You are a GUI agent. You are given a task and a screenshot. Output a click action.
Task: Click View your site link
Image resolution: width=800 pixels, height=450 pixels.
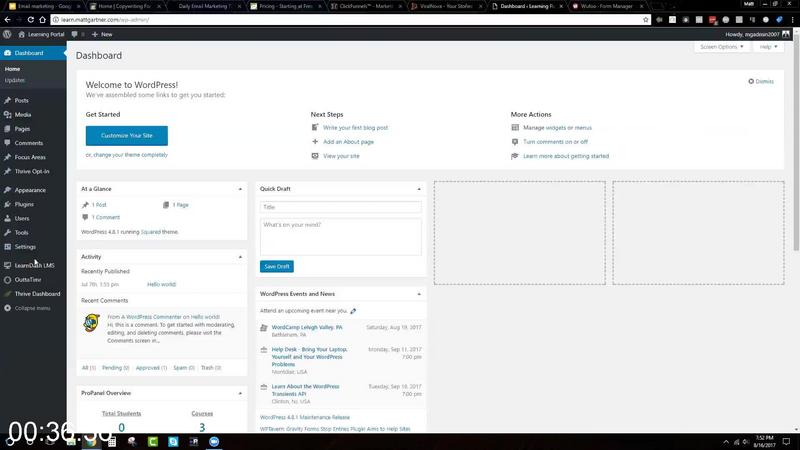coord(341,156)
